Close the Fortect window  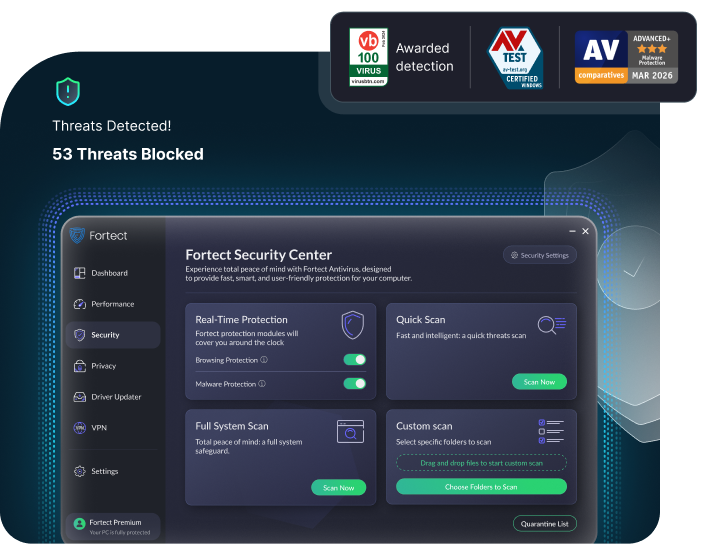[586, 231]
